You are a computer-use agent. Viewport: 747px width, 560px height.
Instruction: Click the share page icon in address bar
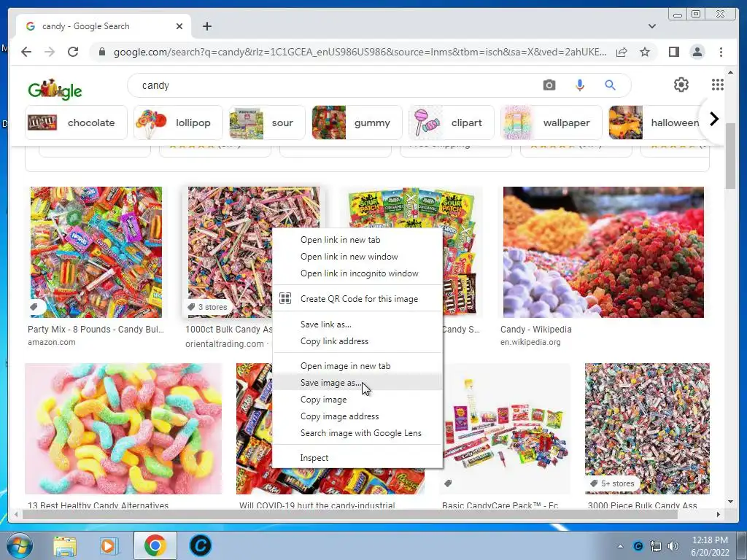tap(622, 52)
